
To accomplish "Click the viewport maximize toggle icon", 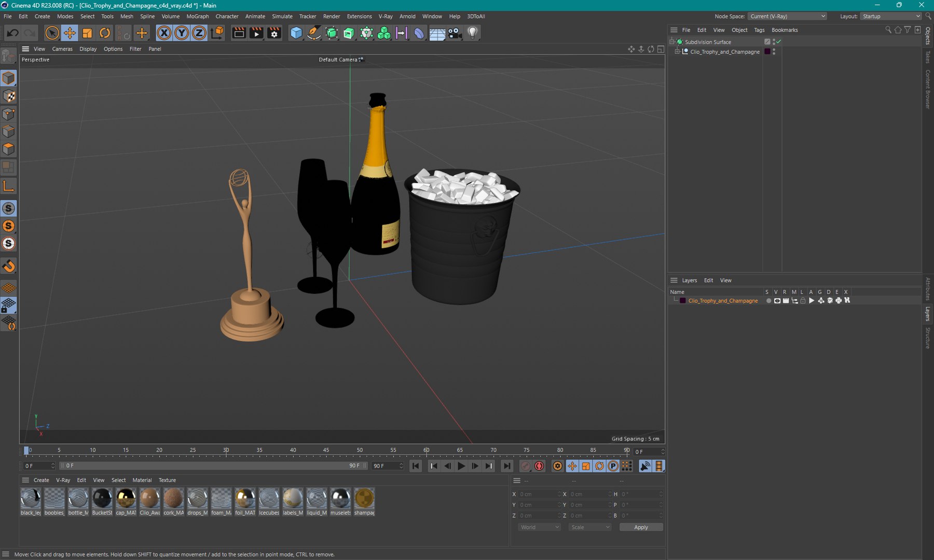I will click(661, 49).
